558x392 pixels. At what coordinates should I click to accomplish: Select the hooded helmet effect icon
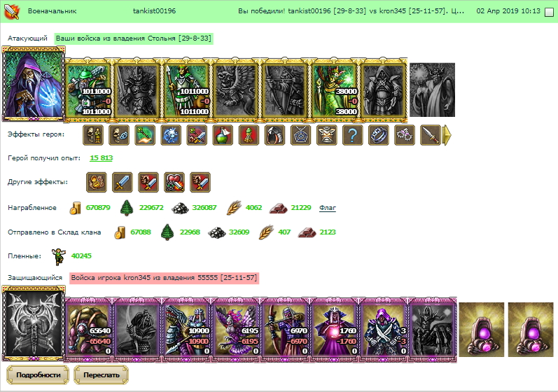(x=274, y=135)
